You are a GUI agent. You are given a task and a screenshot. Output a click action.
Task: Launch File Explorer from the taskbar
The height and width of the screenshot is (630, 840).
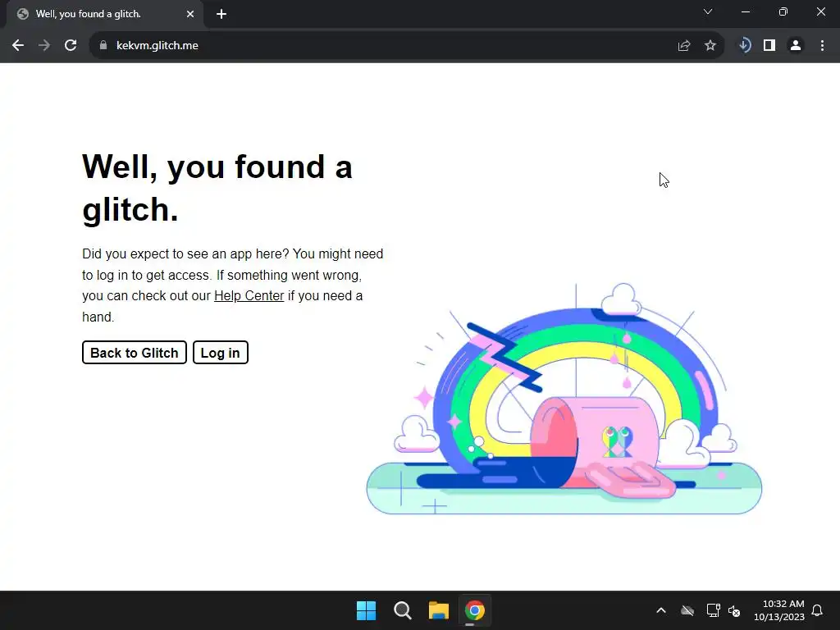click(439, 610)
